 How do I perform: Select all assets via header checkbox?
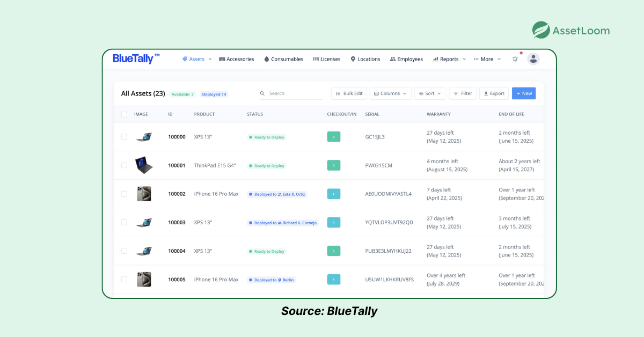coord(124,114)
